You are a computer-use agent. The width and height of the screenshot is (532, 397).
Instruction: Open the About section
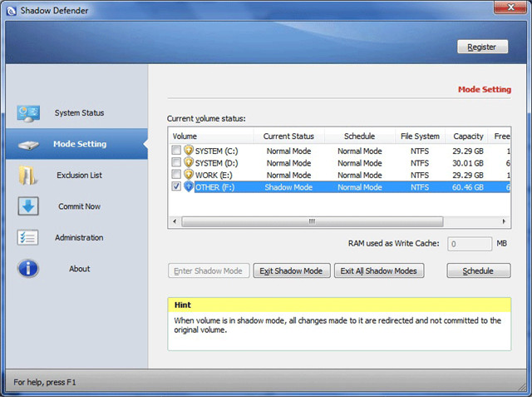pos(76,269)
